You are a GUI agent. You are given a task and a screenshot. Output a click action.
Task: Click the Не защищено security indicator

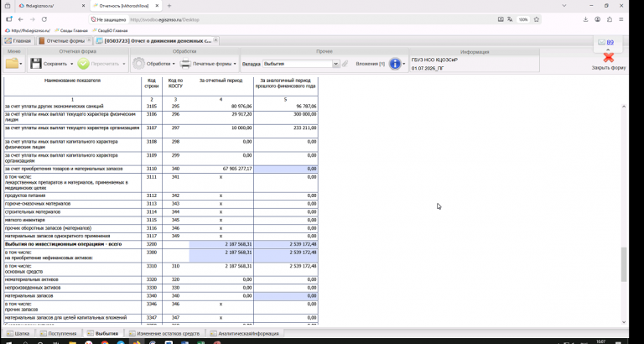click(109, 19)
